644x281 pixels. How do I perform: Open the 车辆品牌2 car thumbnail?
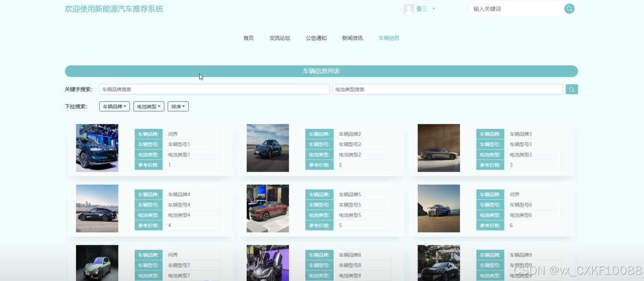tap(268, 148)
